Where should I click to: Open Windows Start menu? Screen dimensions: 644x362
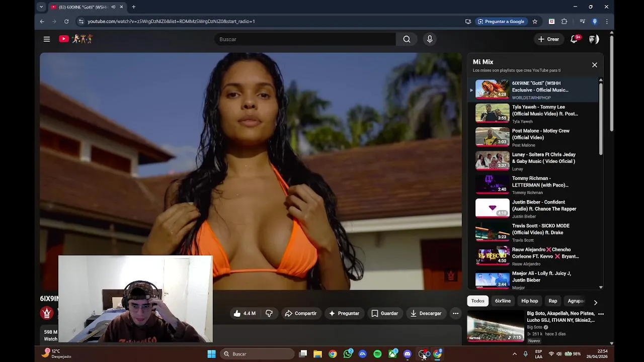pyautogui.click(x=211, y=354)
